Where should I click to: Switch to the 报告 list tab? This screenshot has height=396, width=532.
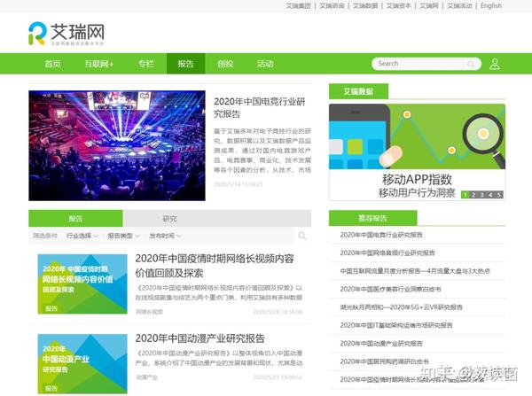tap(75, 219)
